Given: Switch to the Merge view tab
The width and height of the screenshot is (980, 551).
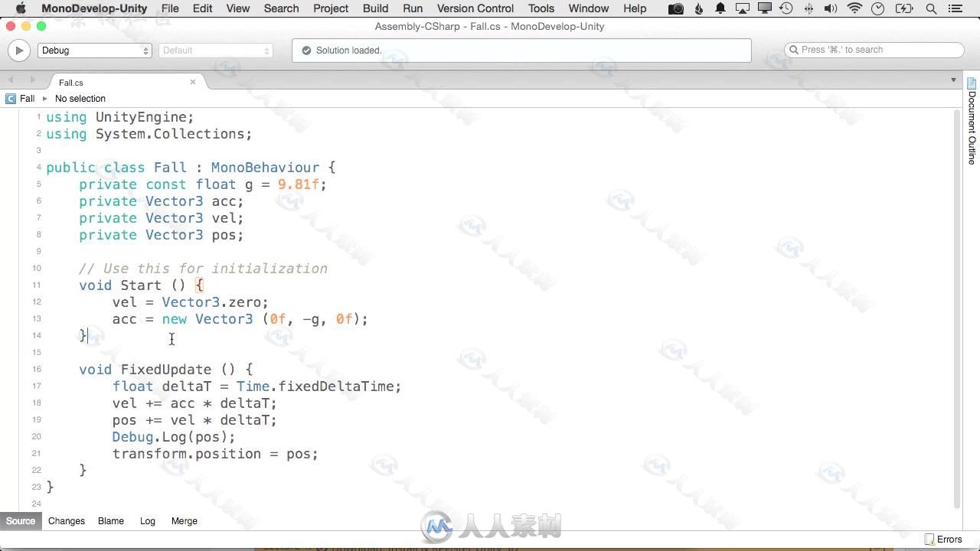Looking at the screenshot, I should pyautogui.click(x=185, y=521).
